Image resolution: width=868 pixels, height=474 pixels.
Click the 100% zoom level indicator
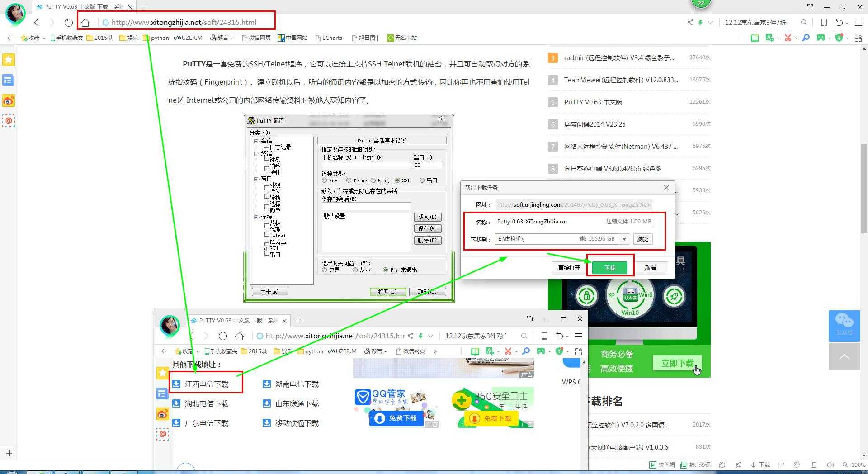pyautogui.click(x=854, y=465)
